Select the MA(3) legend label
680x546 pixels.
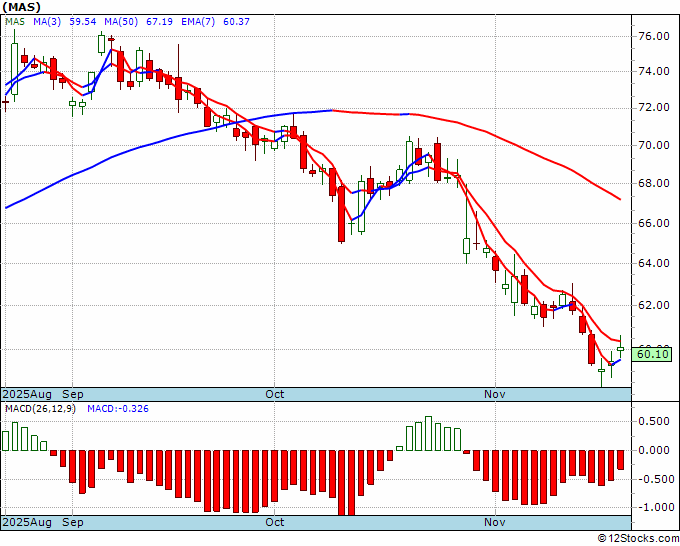tap(47, 21)
